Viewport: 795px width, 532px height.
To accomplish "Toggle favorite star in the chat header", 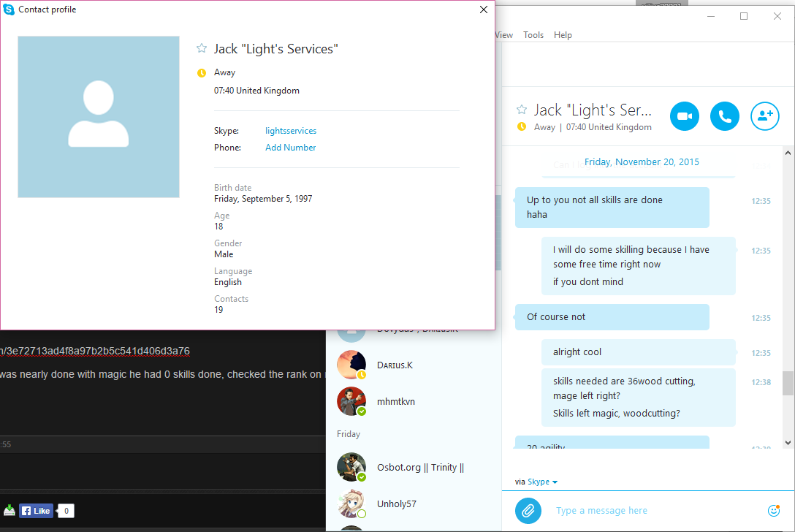I will click(521, 110).
